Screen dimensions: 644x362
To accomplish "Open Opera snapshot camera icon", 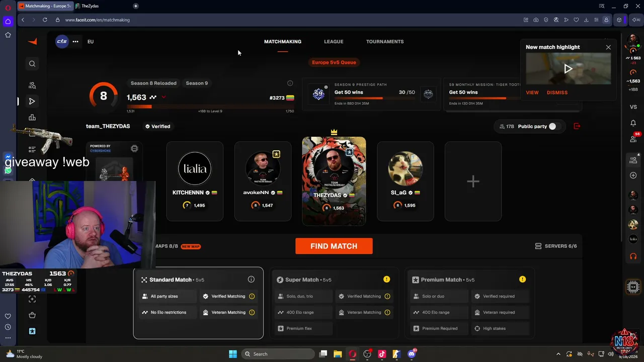I will (x=536, y=20).
